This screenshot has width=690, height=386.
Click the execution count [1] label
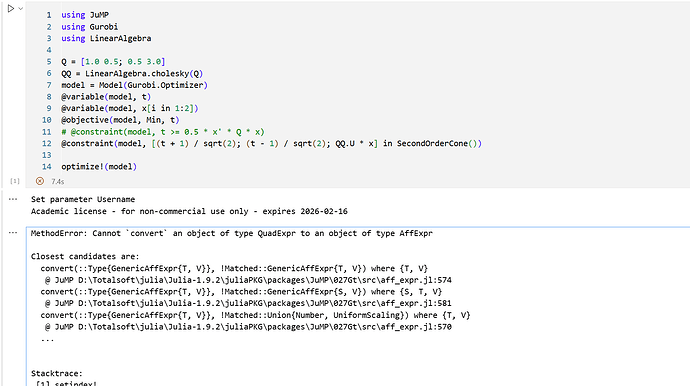[x=15, y=181]
